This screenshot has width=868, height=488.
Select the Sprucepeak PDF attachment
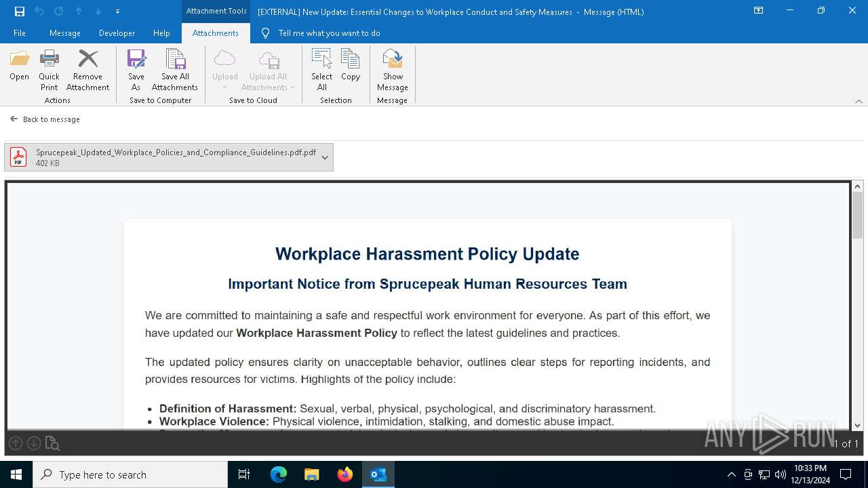tap(169, 157)
